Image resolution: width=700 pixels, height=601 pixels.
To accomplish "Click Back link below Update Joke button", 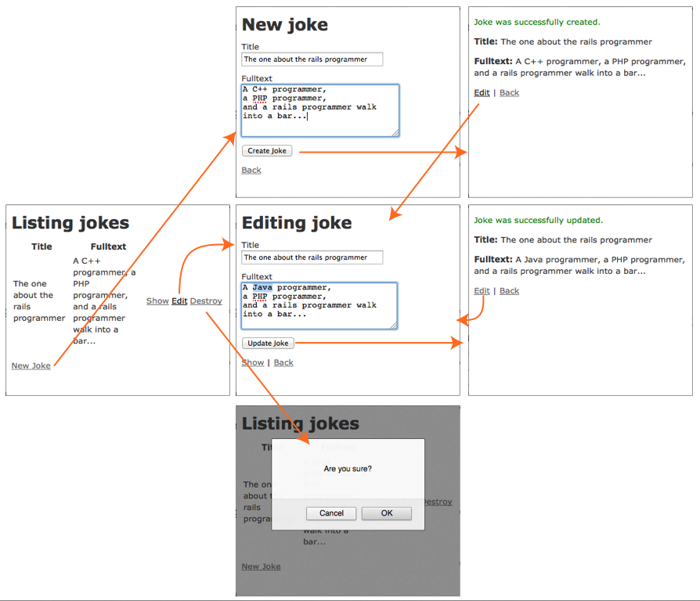I will tap(283, 362).
